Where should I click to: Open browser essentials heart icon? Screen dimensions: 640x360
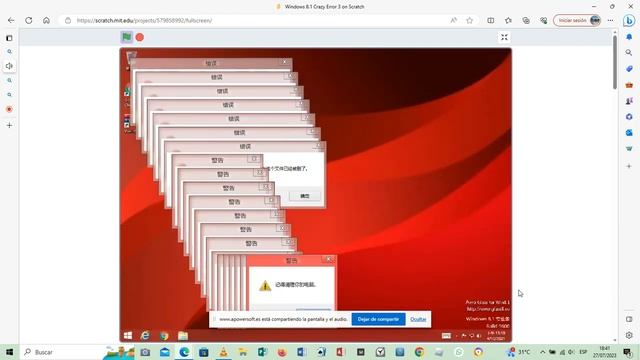coord(544,20)
